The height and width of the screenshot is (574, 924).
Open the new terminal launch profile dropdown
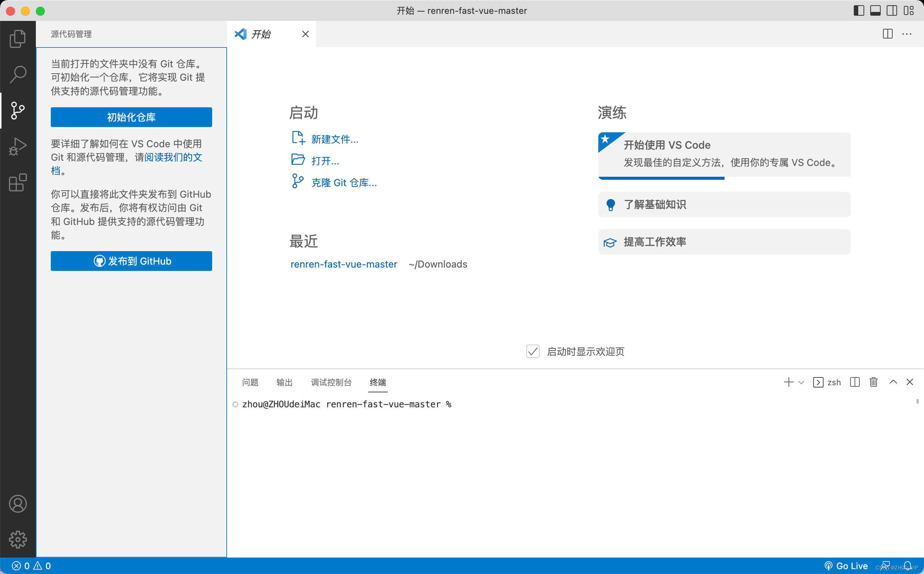pyautogui.click(x=801, y=382)
